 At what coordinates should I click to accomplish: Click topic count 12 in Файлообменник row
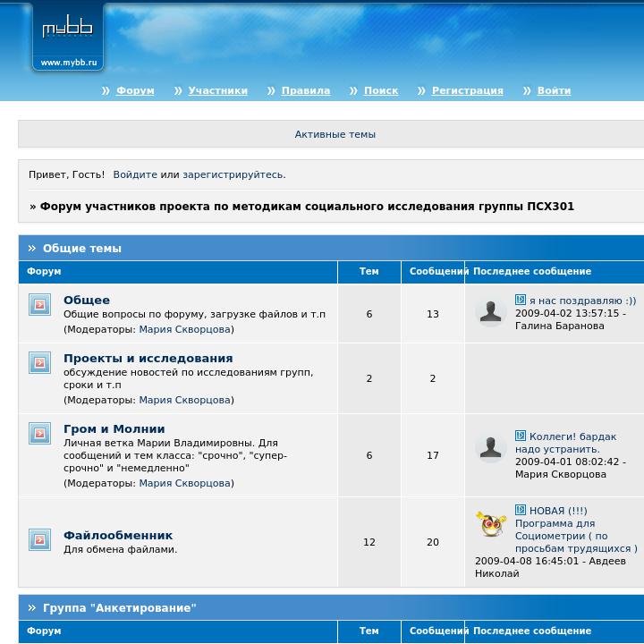[369, 542]
